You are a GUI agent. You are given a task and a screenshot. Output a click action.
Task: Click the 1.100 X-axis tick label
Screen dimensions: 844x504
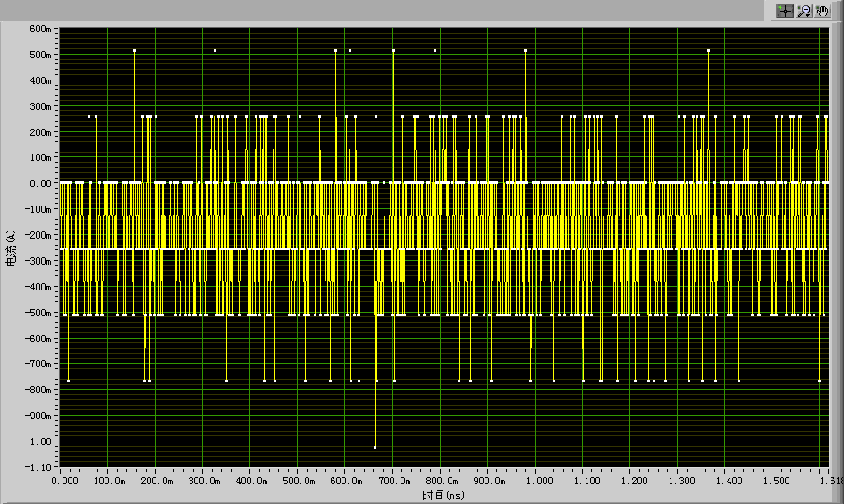pyautogui.click(x=587, y=481)
